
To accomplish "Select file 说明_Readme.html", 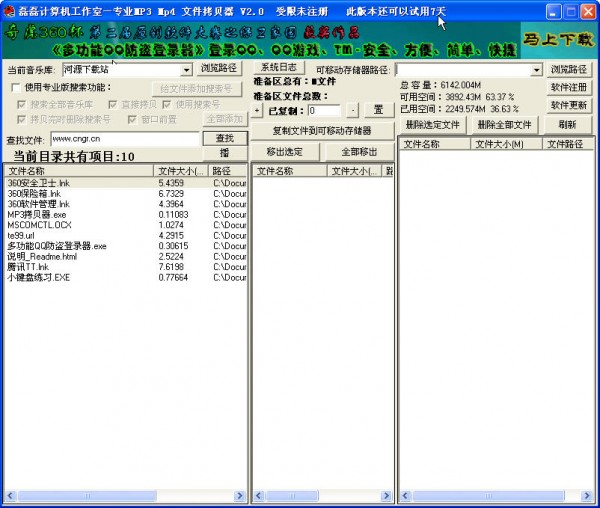I will [42, 257].
